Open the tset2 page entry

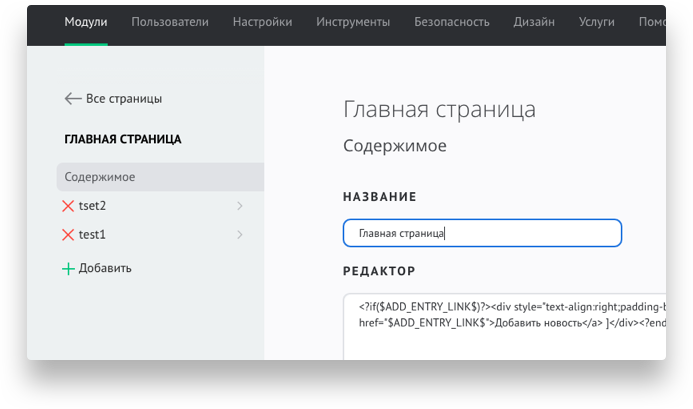92,206
